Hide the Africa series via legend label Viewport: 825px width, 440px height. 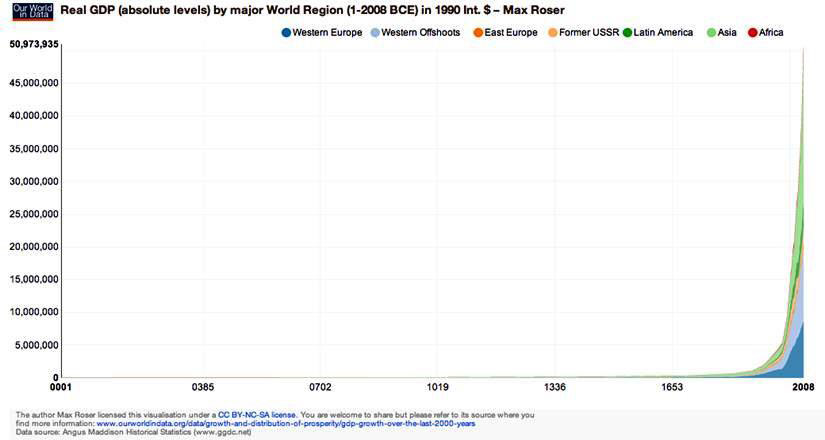pyautogui.click(x=770, y=33)
